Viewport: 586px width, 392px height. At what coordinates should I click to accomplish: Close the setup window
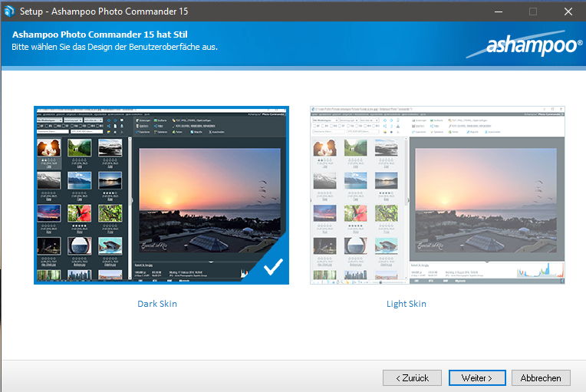coord(568,12)
